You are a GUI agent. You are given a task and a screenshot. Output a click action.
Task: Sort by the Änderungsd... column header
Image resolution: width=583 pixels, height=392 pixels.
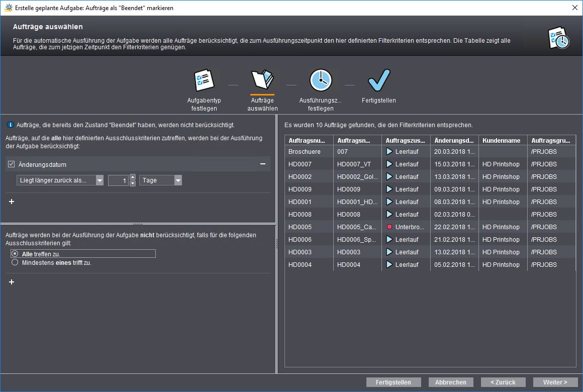[454, 140]
